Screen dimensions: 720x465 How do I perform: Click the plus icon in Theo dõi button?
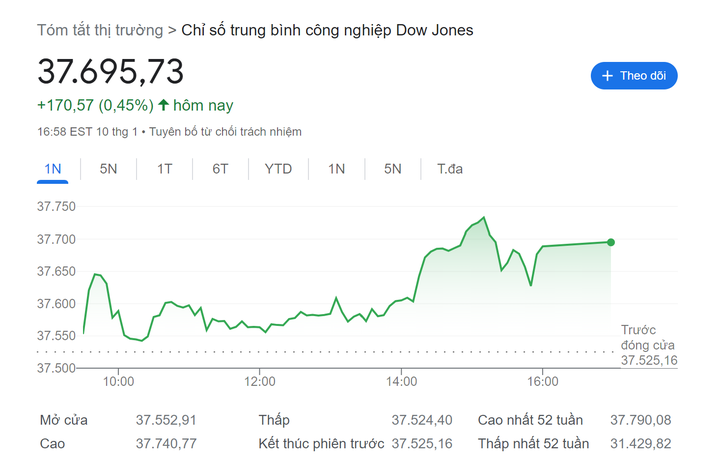click(x=607, y=76)
